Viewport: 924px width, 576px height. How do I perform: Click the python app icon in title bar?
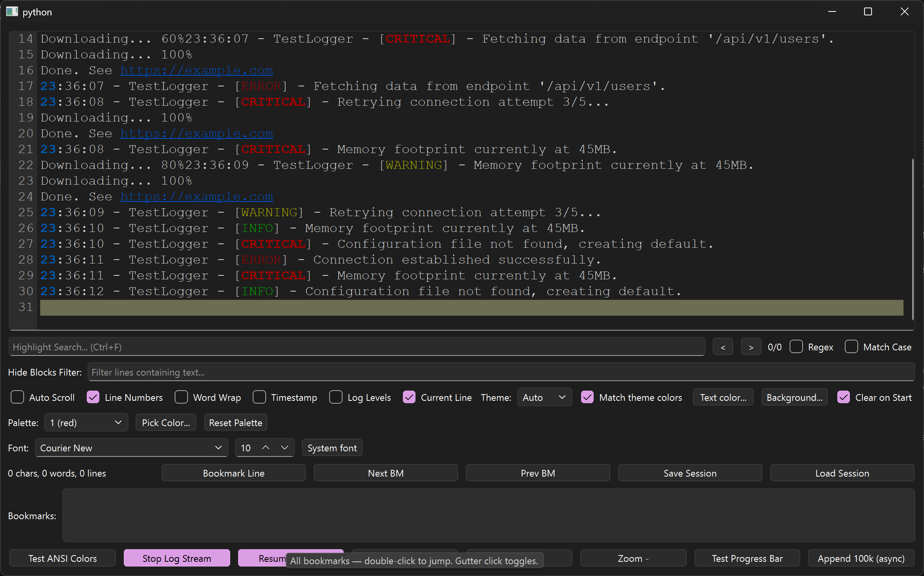[x=12, y=12]
